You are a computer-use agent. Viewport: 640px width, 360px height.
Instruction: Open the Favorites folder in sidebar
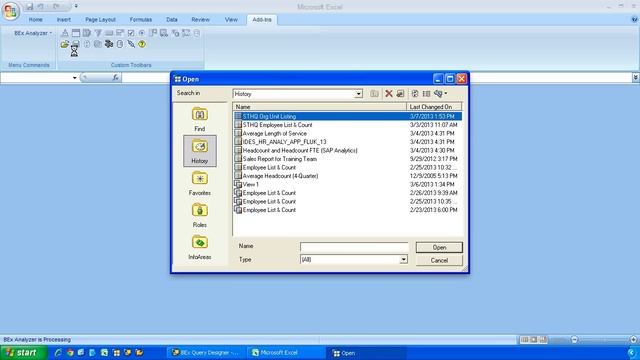[x=200, y=183]
